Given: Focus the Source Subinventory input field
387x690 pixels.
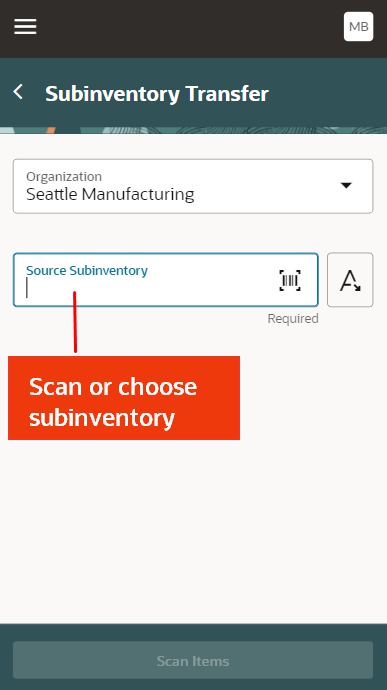Looking at the screenshot, I should point(166,280).
